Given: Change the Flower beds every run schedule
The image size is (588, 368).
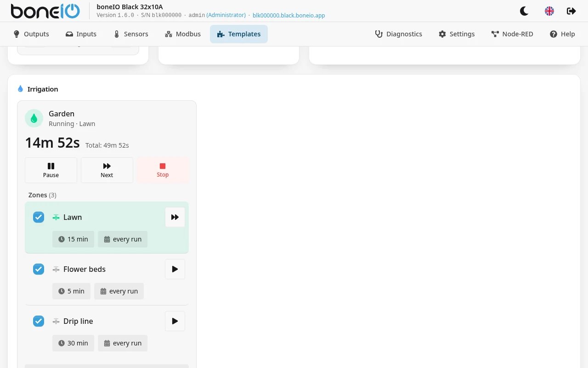Looking at the screenshot, I should tap(119, 291).
